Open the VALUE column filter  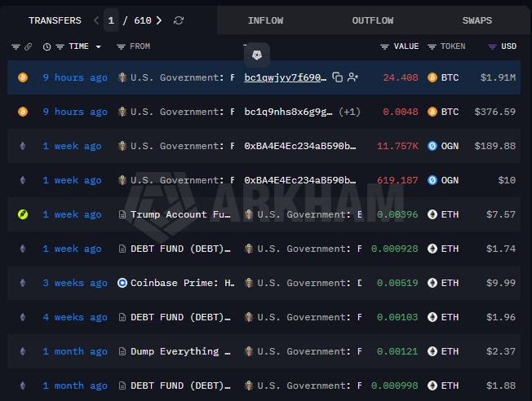click(384, 46)
